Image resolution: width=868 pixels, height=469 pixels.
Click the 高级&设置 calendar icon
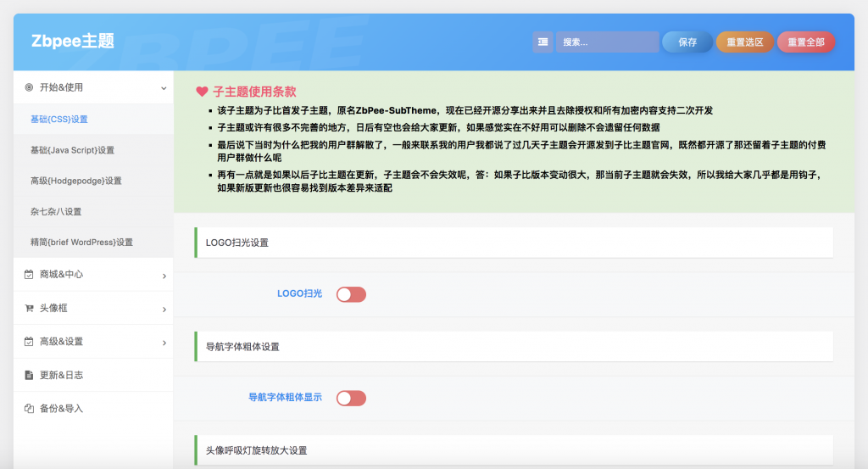[29, 342]
